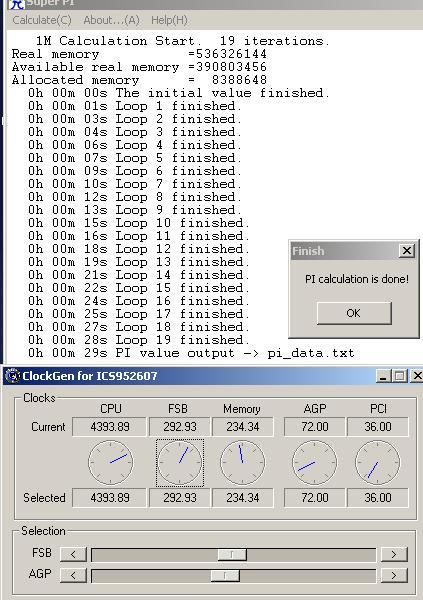Open the About...(A) menu
423x600 pixels.
click(111, 20)
